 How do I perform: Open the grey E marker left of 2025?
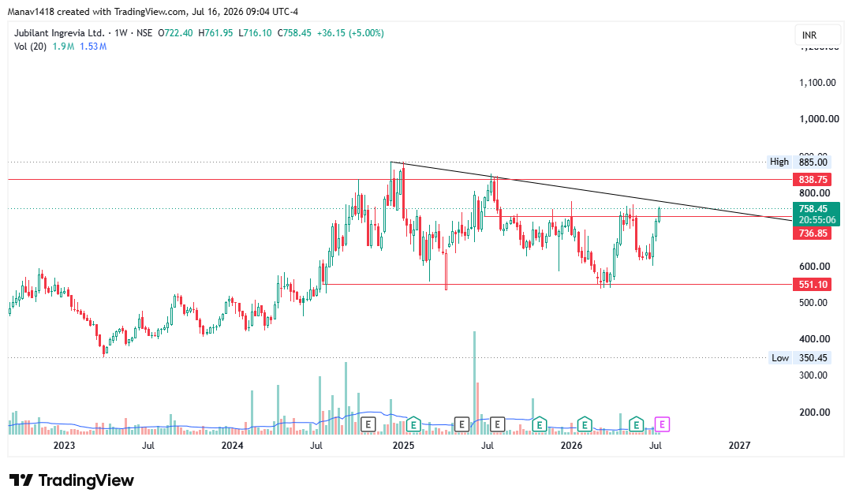click(368, 424)
